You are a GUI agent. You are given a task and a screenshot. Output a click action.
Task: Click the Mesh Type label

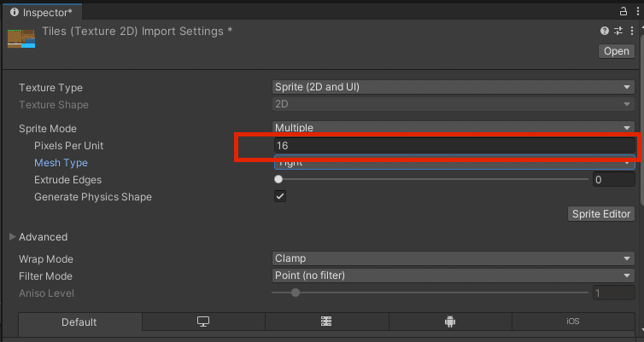pos(61,163)
